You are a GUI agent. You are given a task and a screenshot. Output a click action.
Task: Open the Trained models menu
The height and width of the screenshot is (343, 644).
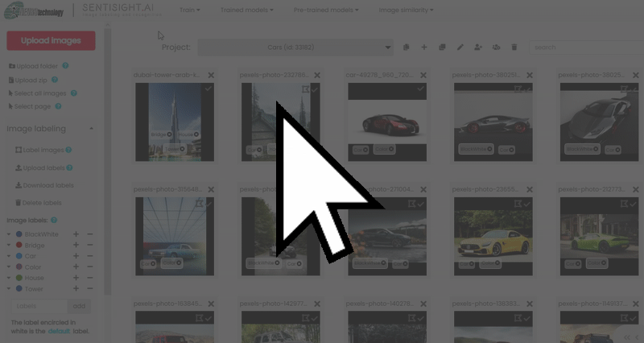(247, 10)
